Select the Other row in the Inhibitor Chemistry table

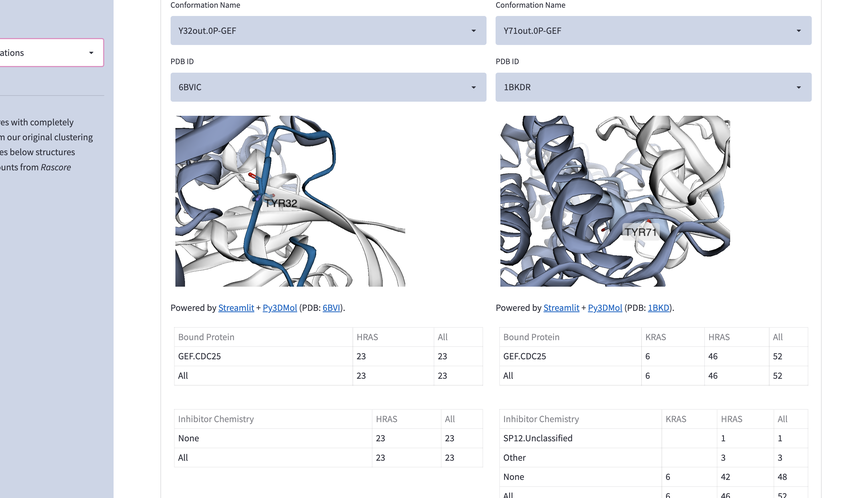coord(514,457)
